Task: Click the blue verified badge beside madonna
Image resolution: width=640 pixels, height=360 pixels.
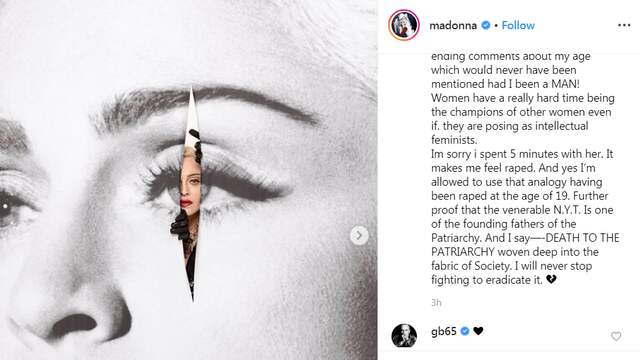Action: [x=486, y=25]
